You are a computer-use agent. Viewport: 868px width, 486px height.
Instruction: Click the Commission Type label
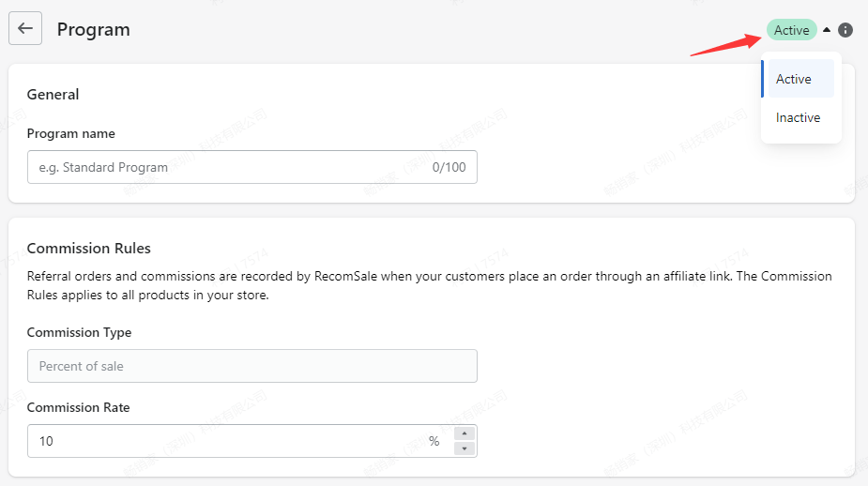79,332
